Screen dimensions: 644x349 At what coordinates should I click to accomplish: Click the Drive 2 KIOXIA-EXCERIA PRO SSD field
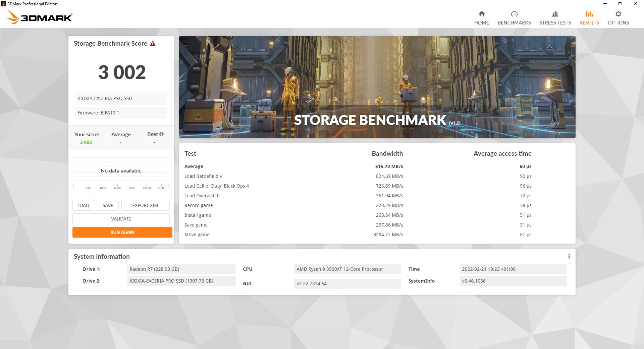coord(181,281)
